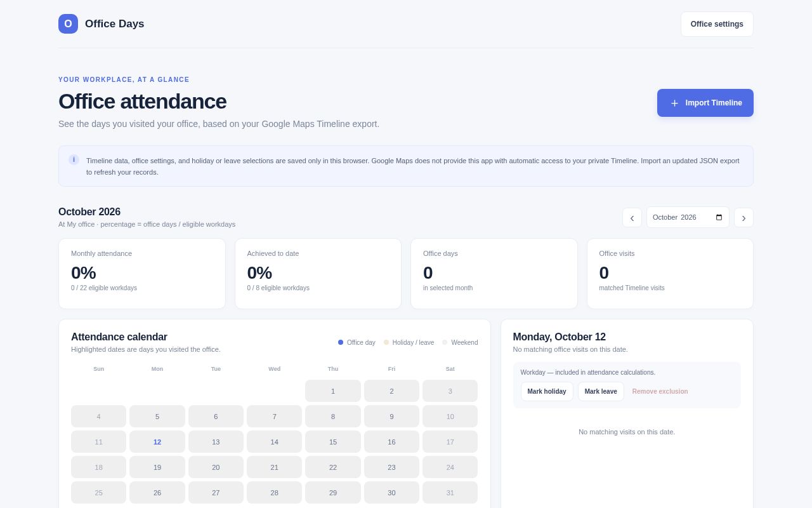
Task: Mark October 12 as a holiday
Action: pyautogui.click(x=547, y=391)
